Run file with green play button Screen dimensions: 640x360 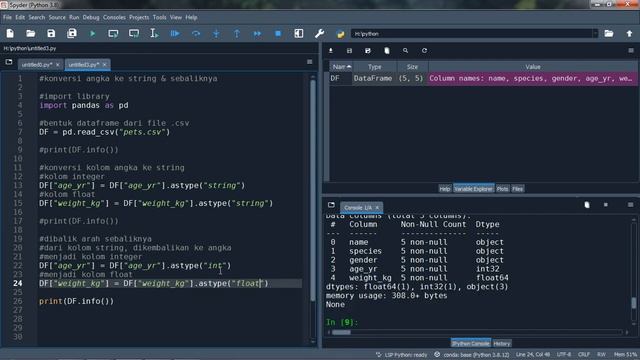click(x=93, y=33)
